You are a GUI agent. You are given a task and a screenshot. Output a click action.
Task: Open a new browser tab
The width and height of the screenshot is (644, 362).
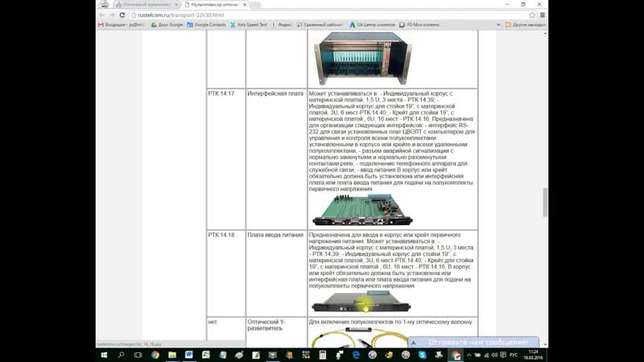(x=256, y=5)
